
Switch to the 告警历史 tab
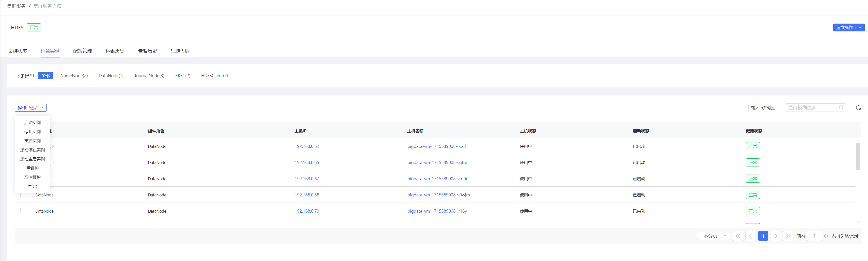(x=147, y=51)
